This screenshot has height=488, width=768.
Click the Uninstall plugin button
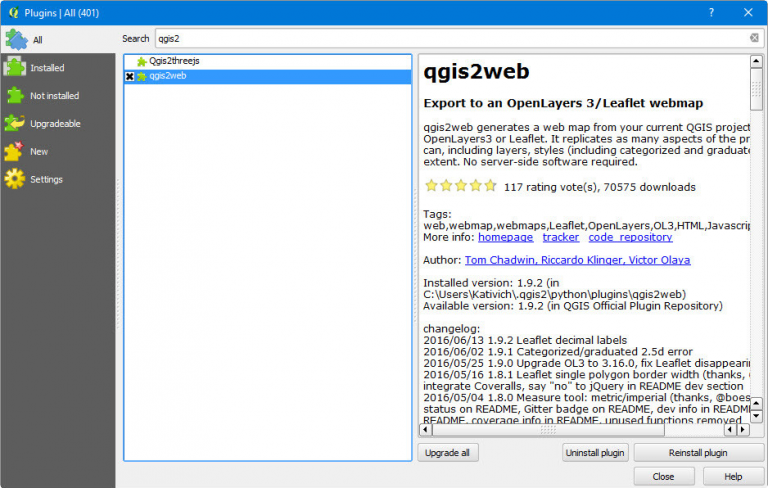pyautogui.click(x=595, y=453)
